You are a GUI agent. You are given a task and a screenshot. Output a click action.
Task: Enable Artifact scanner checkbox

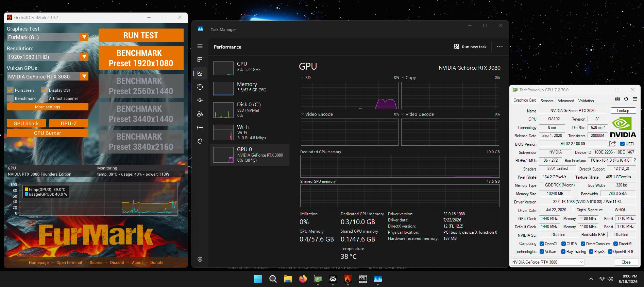pos(44,98)
